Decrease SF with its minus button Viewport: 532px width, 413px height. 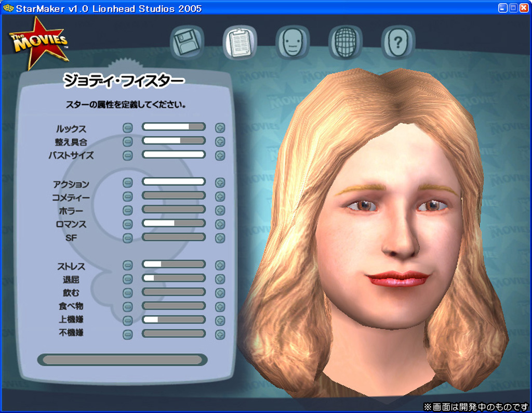128,238
